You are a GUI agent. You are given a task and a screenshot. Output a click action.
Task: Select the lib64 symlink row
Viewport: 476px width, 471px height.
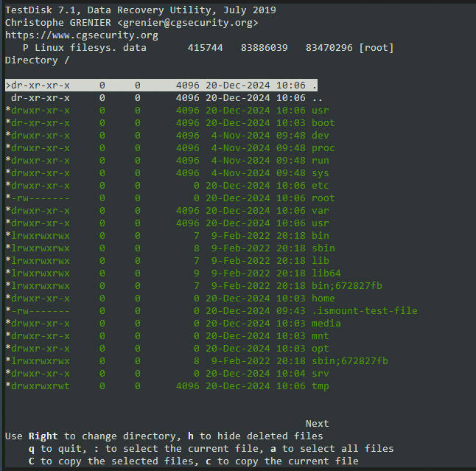pos(172,273)
